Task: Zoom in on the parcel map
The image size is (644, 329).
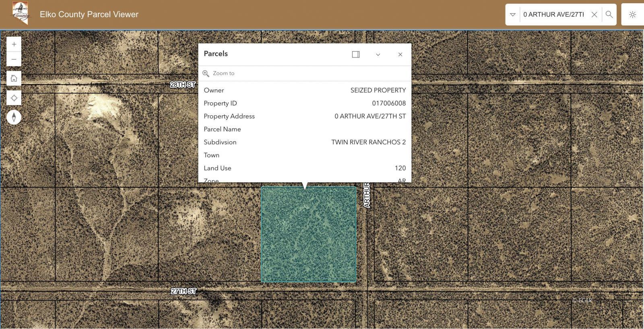Action: tap(14, 44)
